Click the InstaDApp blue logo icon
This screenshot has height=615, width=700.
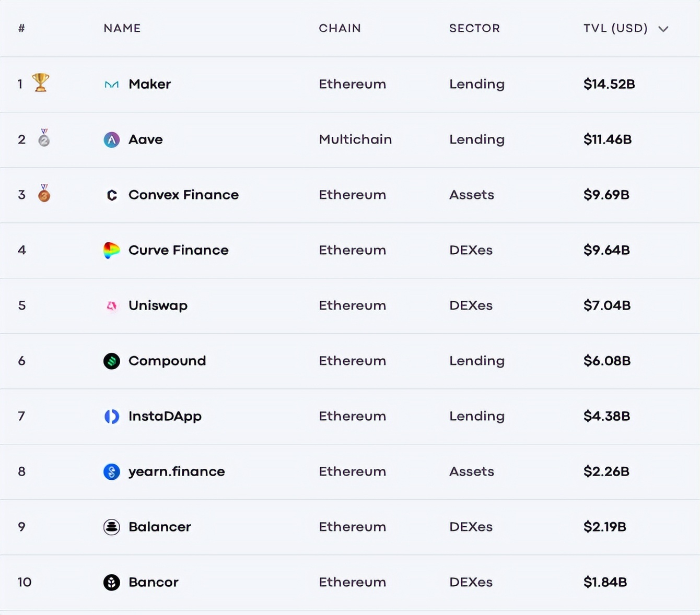tap(111, 416)
